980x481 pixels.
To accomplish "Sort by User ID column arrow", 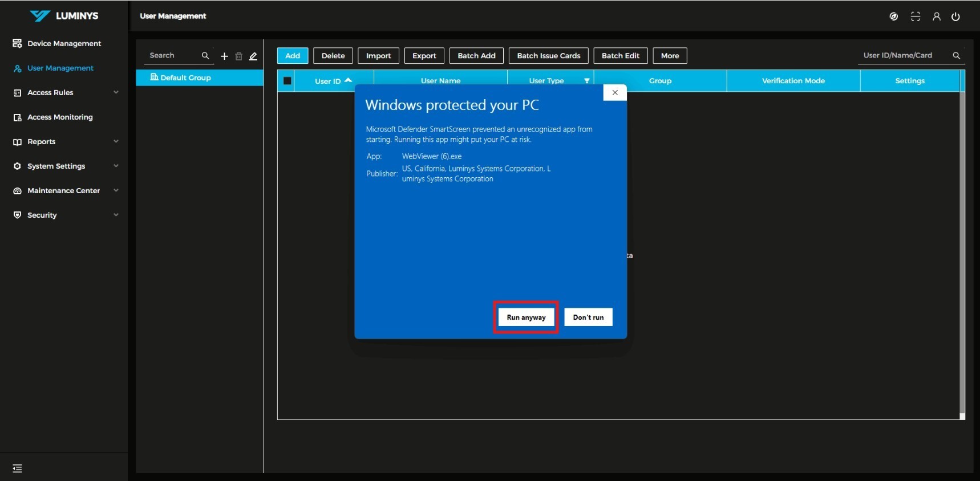I will click(x=348, y=80).
